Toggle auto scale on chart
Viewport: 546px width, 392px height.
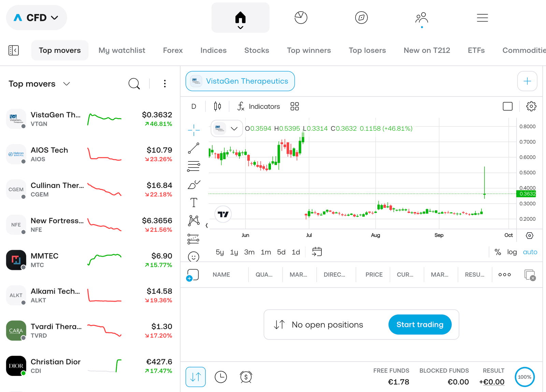tap(530, 252)
